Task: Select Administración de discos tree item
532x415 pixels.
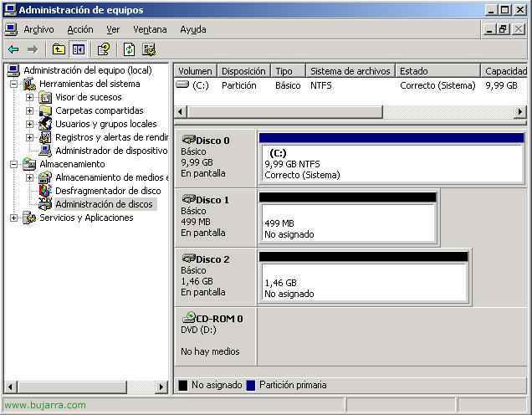Action: (105, 204)
